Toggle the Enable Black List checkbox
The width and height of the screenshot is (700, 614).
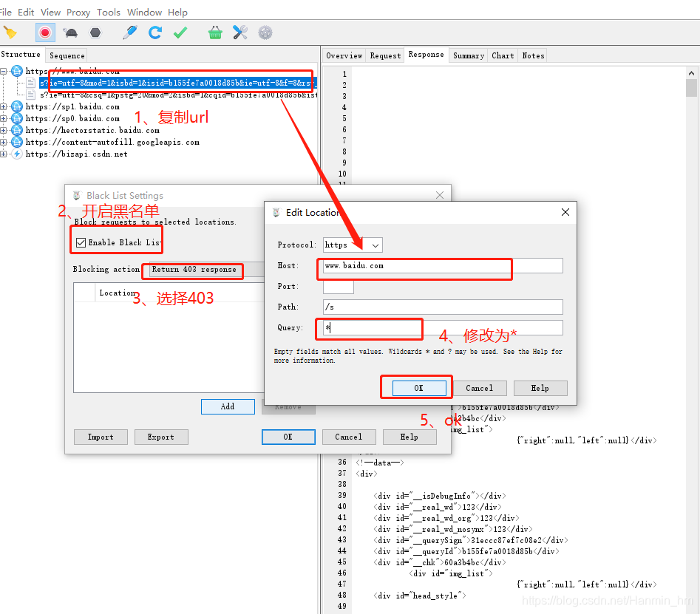81,243
